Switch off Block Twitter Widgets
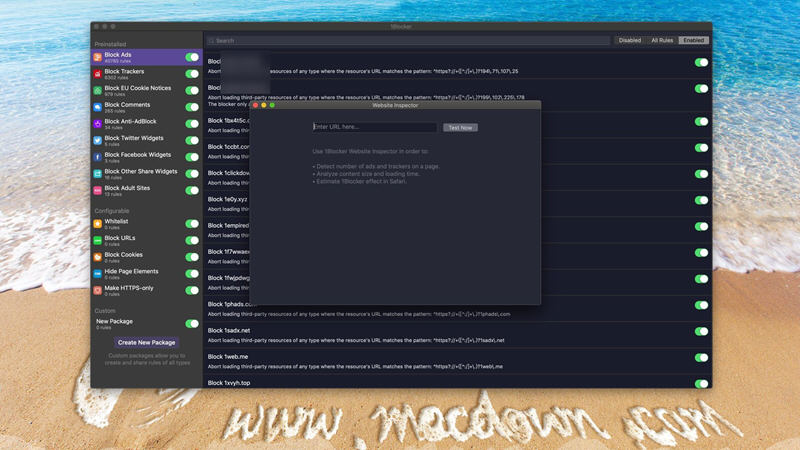800x450 pixels. pos(192,140)
